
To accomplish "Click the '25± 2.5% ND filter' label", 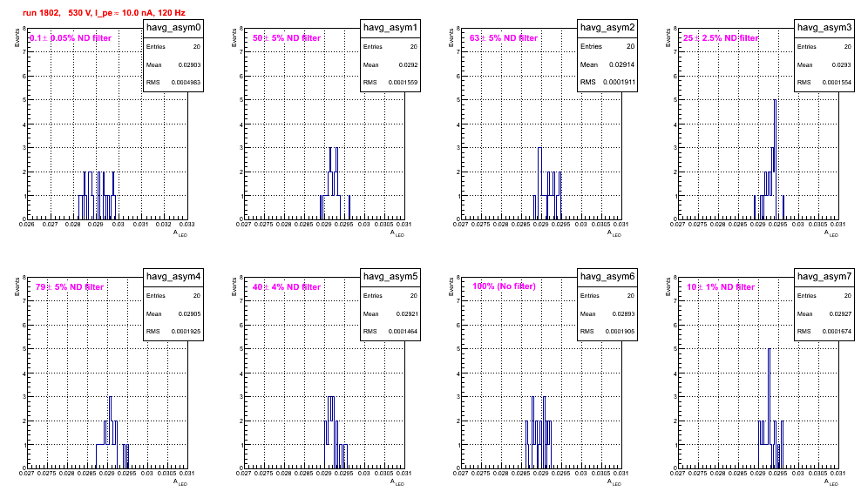I will pos(721,38).
